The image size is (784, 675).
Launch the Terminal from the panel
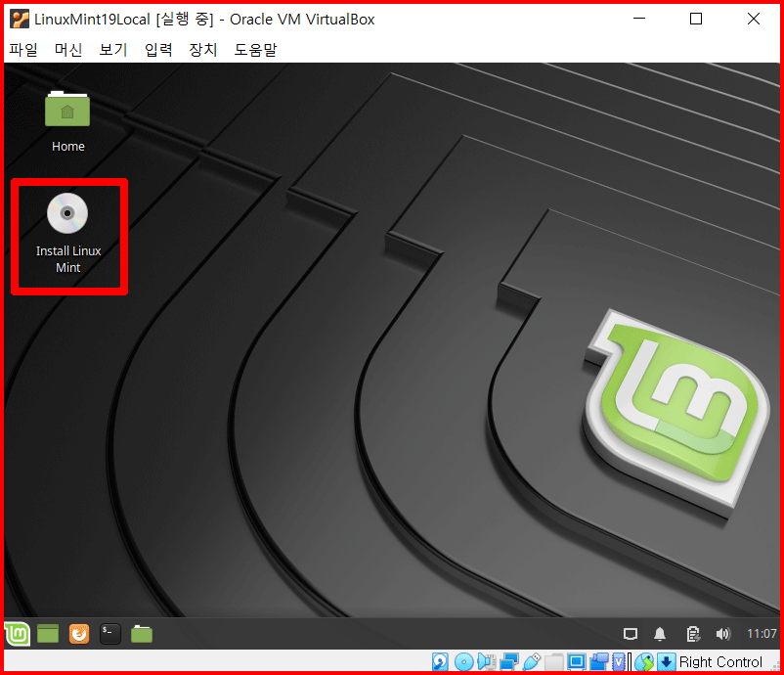click(110, 634)
